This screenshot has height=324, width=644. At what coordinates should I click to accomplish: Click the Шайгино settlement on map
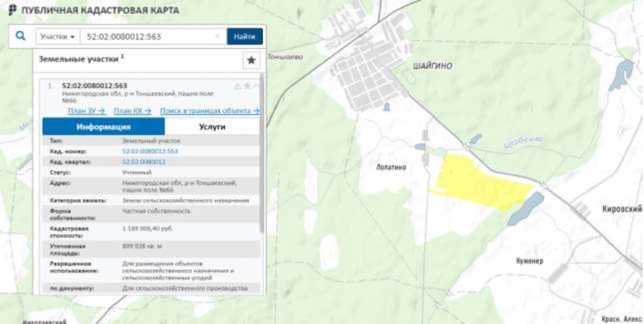click(432, 66)
